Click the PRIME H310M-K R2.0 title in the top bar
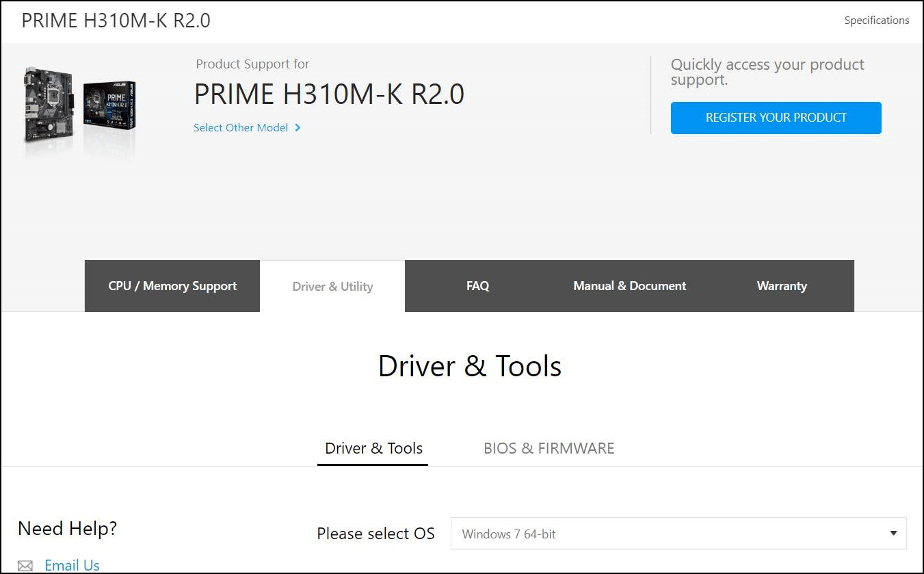This screenshot has width=924, height=574. (116, 21)
